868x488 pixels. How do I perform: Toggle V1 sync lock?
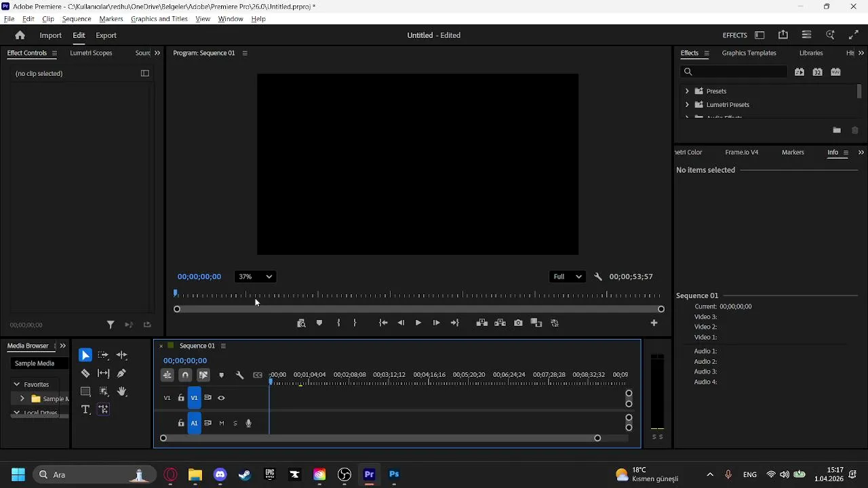tap(208, 398)
